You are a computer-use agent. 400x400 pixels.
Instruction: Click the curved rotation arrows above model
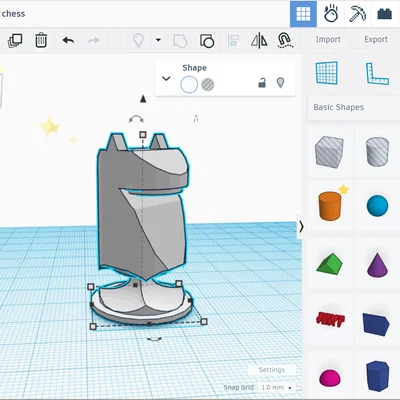click(136, 119)
